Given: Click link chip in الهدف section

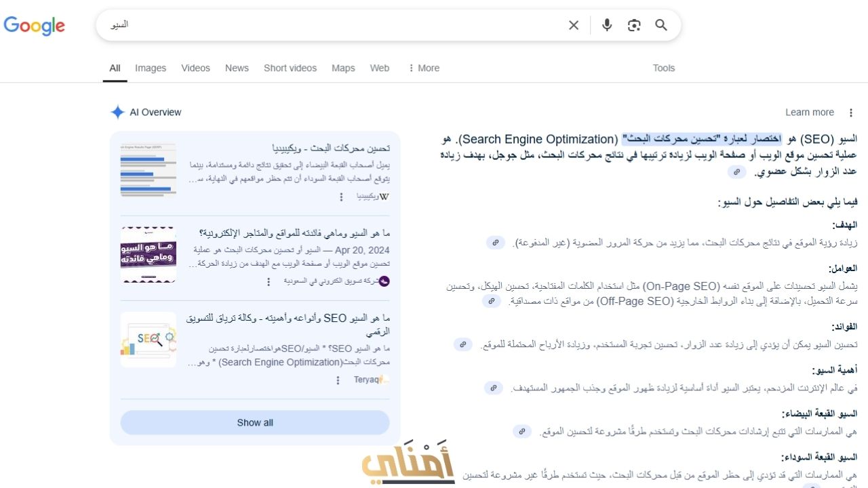Looking at the screenshot, I should tap(496, 243).
